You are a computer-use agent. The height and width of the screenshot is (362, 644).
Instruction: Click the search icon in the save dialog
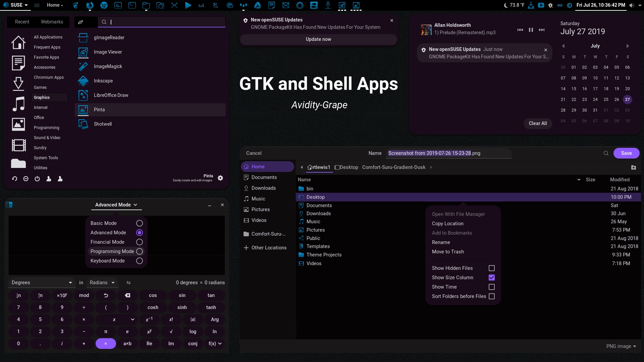point(606,153)
